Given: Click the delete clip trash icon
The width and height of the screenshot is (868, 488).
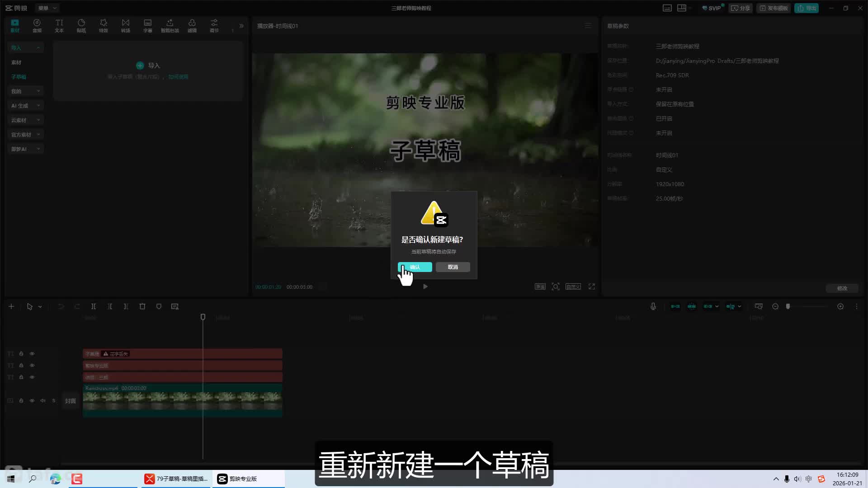Looking at the screenshot, I should point(142,306).
